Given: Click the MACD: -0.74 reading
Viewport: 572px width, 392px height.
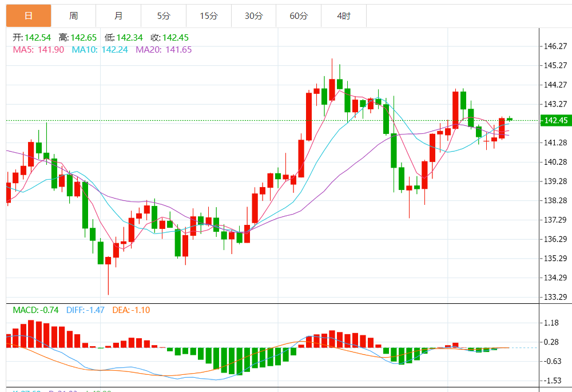Looking at the screenshot, I should tap(35, 310).
